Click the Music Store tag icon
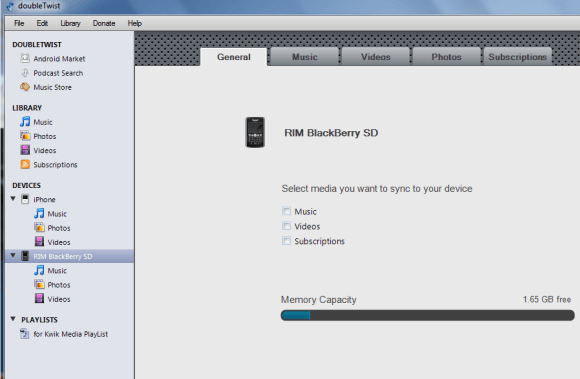This screenshot has width=580, height=379. click(x=25, y=87)
